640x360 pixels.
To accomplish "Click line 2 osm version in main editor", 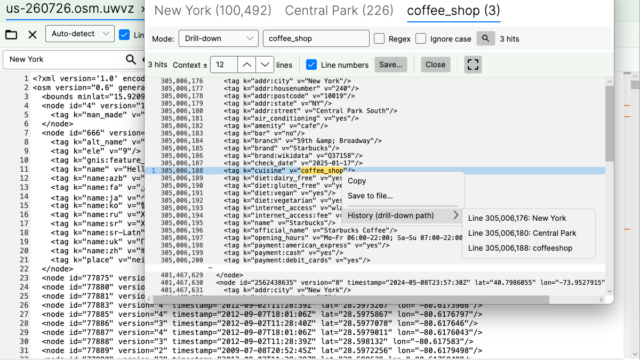I will 89,87.
